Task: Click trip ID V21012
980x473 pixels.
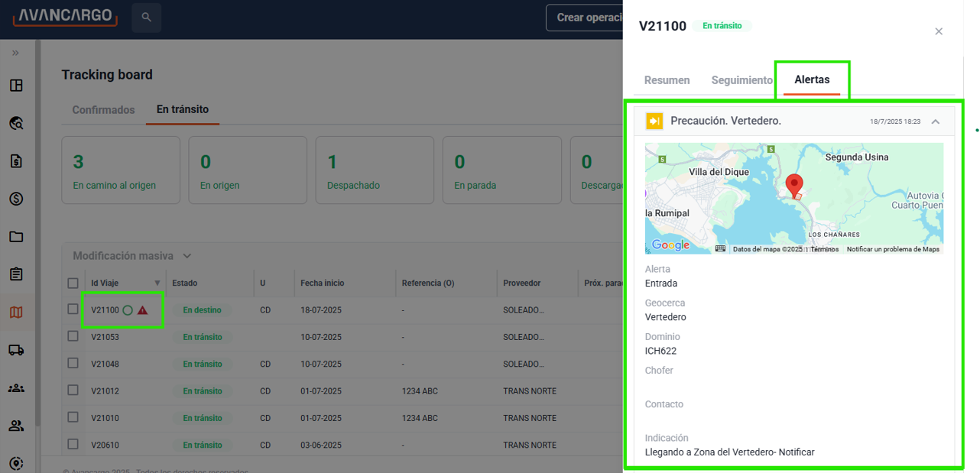Action: click(105, 391)
